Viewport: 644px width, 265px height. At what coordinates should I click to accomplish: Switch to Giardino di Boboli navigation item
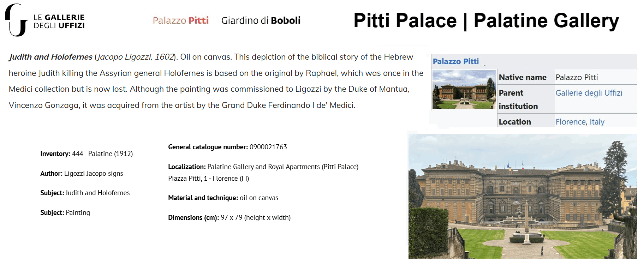click(x=261, y=20)
